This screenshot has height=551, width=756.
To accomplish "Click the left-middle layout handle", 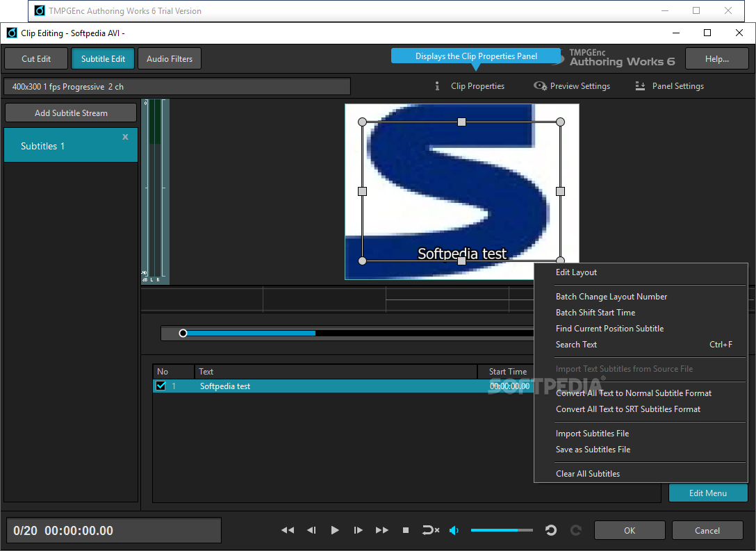I will [363, 191].
